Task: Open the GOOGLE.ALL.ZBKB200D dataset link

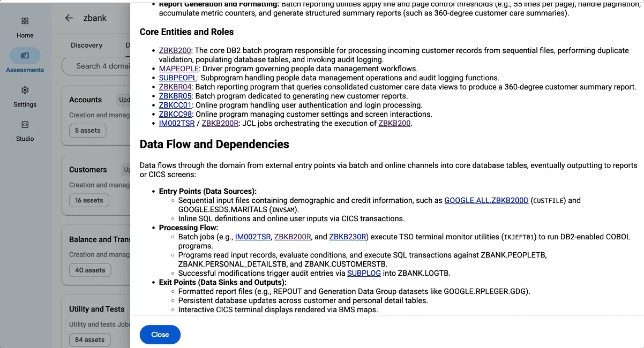Action: click(486, 200)
